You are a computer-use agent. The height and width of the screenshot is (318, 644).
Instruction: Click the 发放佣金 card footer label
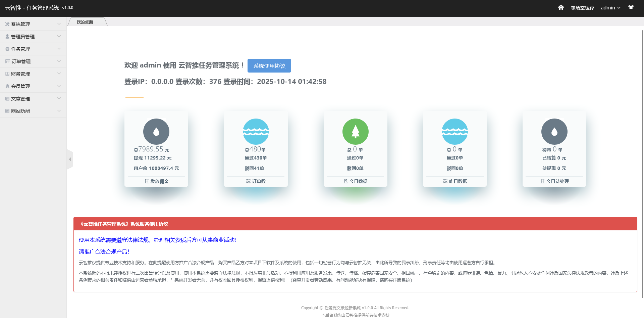click(156, 181)
